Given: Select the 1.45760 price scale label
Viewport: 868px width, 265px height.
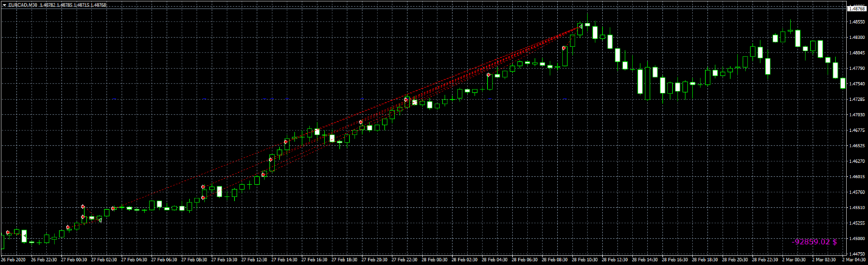Looking at the screenshot, I should pyautogui.click(x=857, y=192).
